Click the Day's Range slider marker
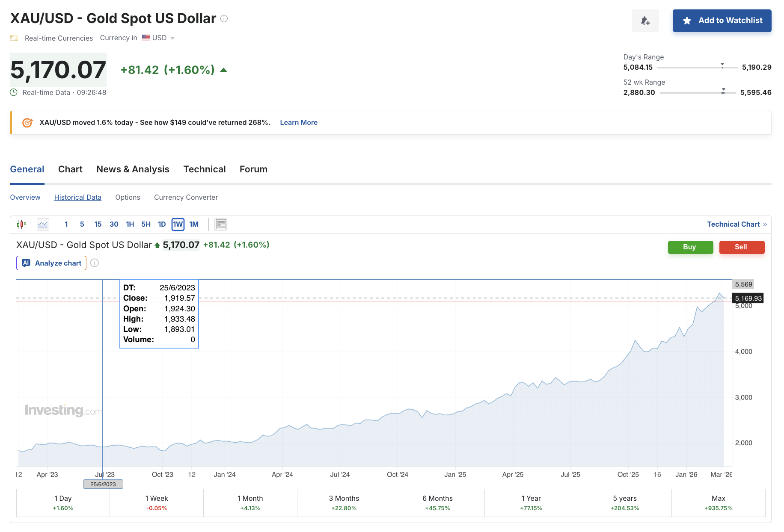This screenshot has height=532, width=784. click(722, 65)
